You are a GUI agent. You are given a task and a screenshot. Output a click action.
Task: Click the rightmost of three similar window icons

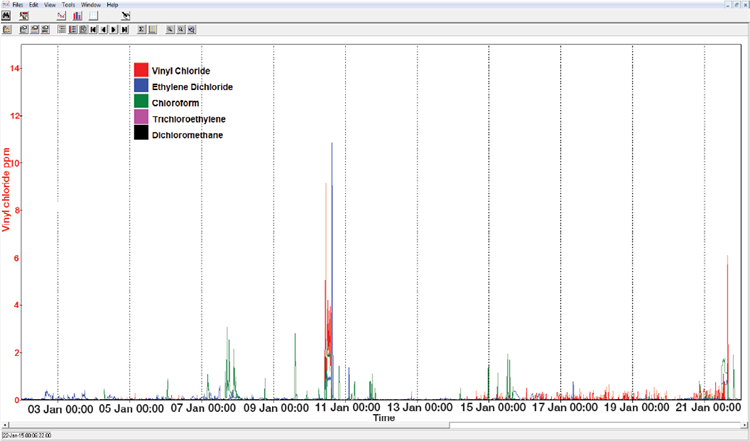point(45,30)
